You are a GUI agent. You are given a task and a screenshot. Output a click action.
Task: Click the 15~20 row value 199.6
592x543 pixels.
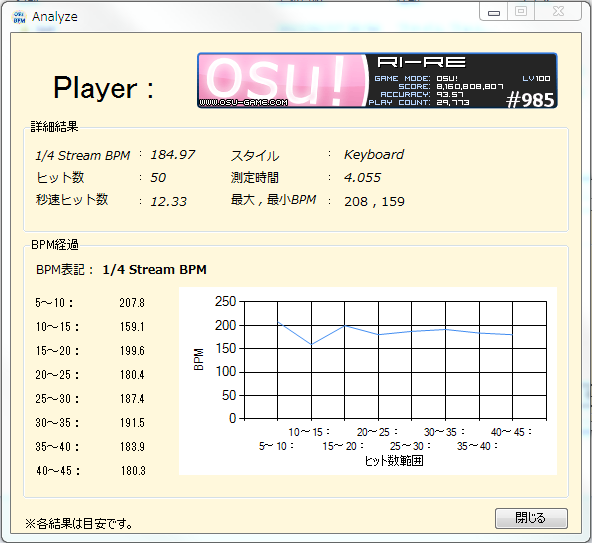coord(132,350)
